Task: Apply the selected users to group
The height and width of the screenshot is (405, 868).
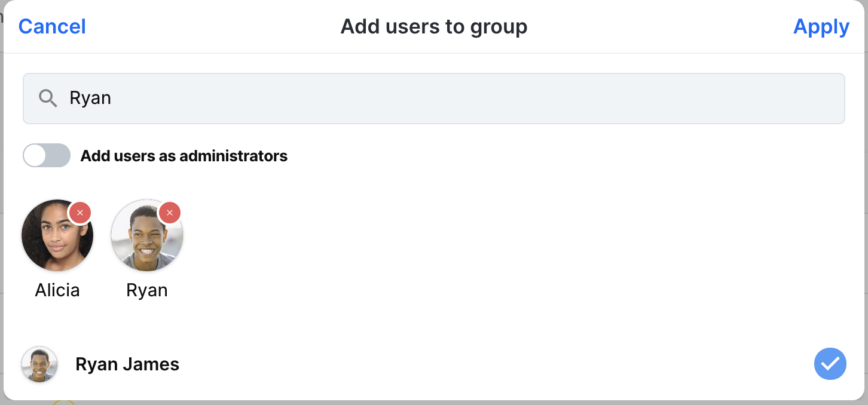Action: tap(821, 26)
